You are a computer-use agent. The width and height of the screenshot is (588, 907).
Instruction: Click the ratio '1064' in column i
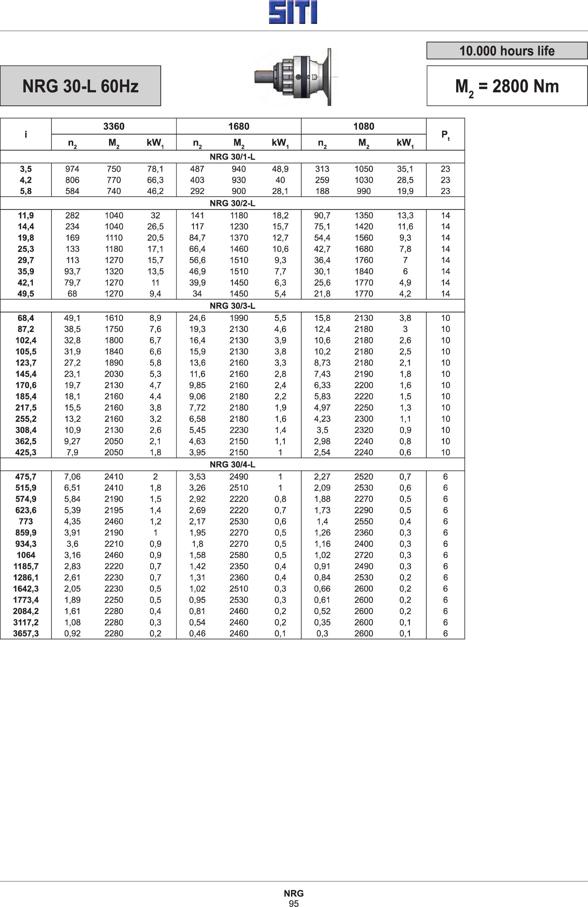click(x=26, y=555)
